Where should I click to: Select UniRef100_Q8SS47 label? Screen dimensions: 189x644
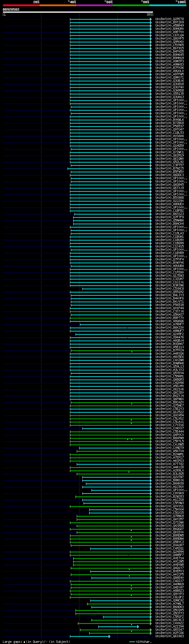pos(170,630)
